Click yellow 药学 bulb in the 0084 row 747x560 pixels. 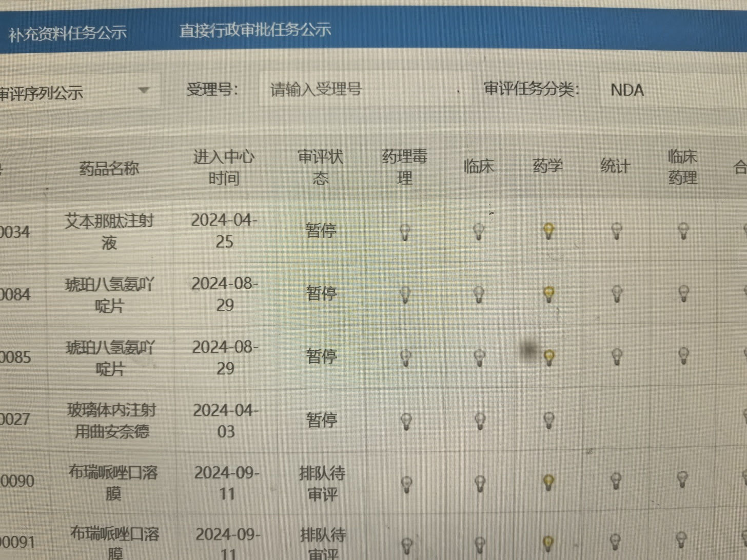pyautogui.click(x=548, y=294)
